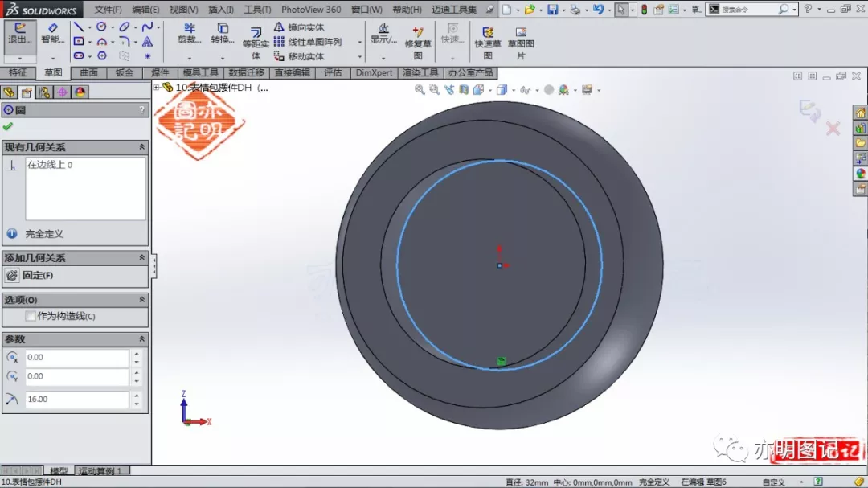
Task: Select the Polygon sketch tool
Action: pos(102,56)
